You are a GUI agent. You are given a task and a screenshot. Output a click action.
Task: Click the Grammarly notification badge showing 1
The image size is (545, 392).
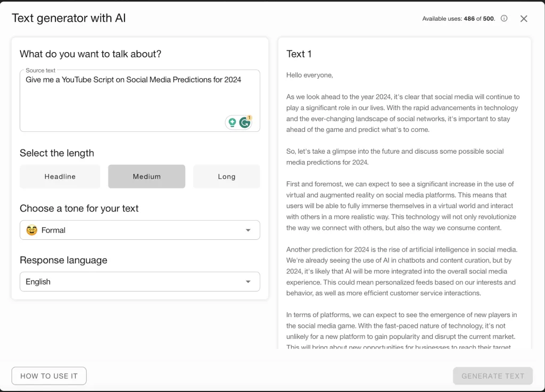(x=250, y=118)
